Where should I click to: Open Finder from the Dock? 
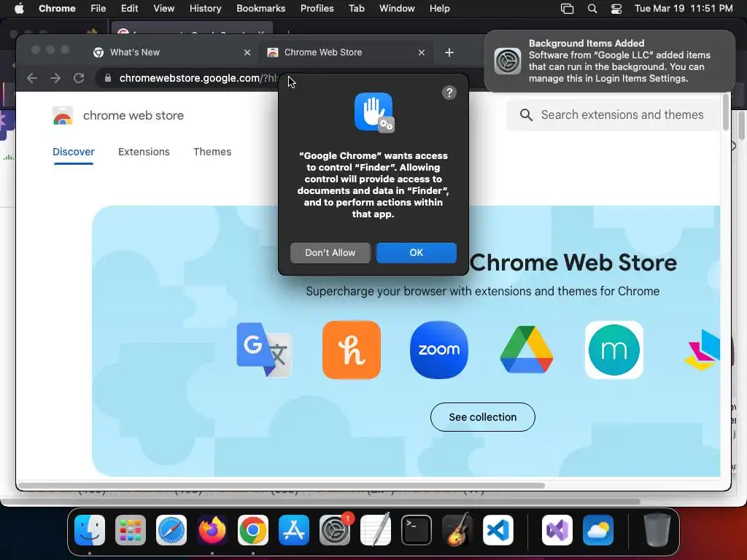click(x=90, y=530)
